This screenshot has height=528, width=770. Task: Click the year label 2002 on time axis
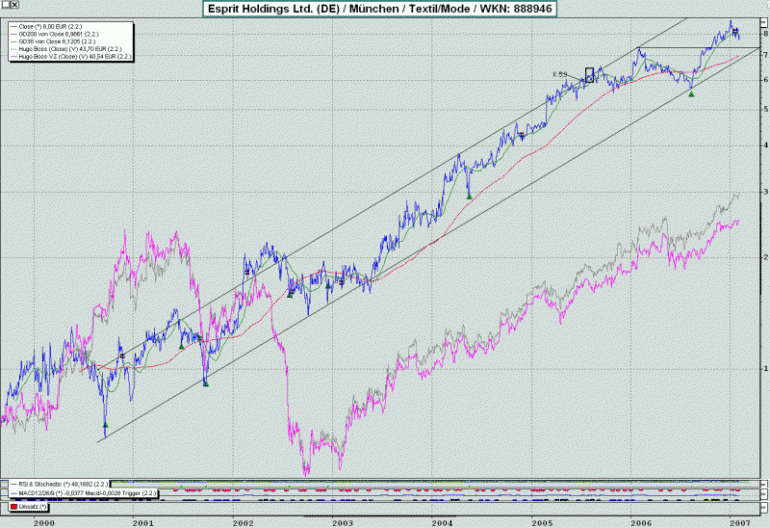pyautogui.click(x=243, y=523)
